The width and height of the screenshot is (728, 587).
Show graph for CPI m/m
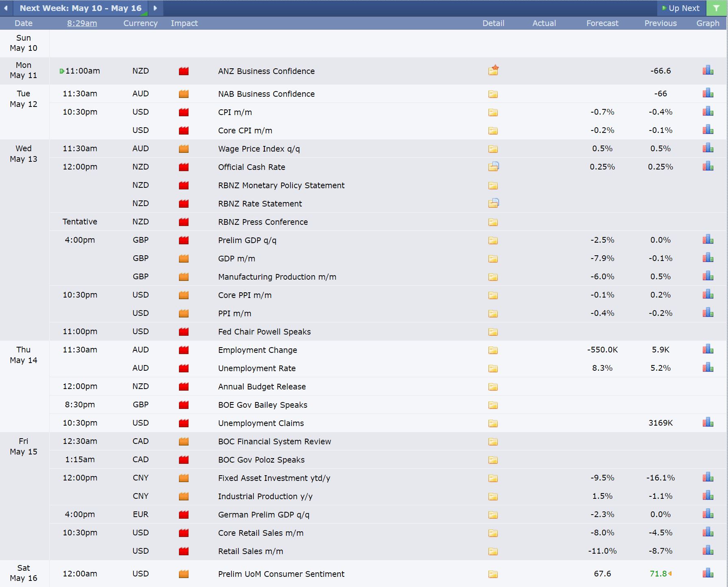[x=708, y=111]
